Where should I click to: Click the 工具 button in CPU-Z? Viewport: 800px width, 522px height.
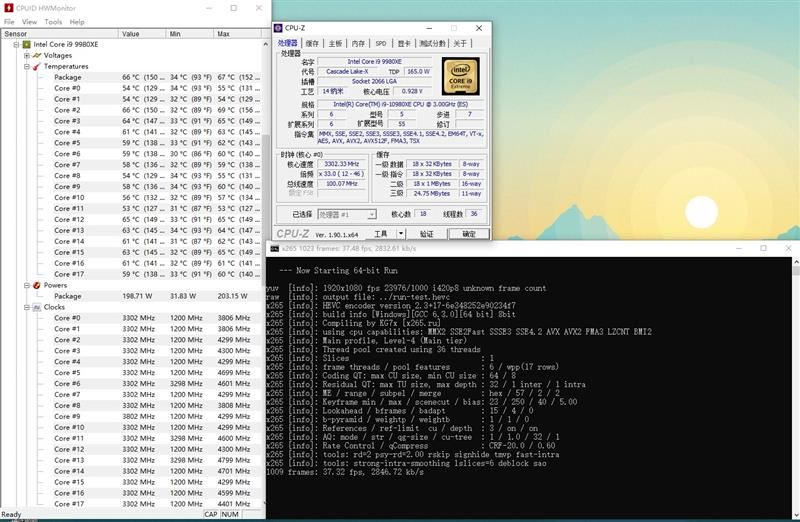pos(381,234)
